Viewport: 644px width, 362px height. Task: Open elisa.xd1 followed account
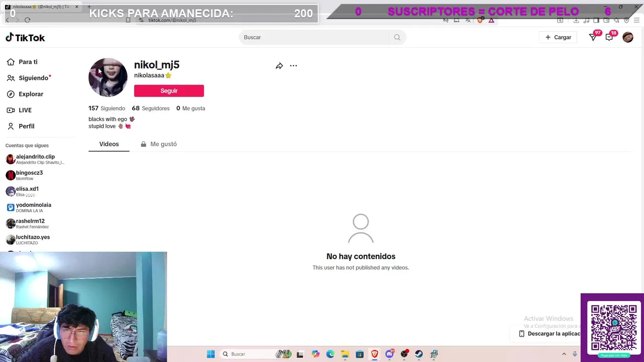click(22, 191)
